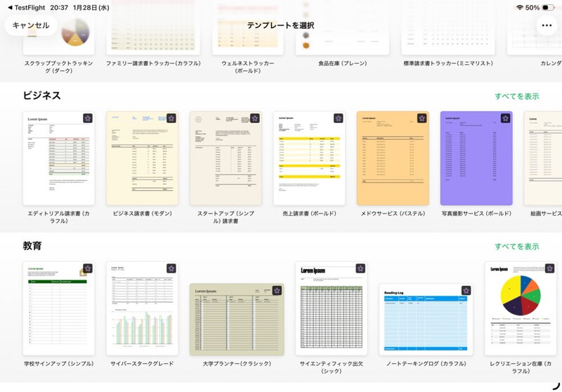The height and width of the screenshot is (392, 562).
Task: Open the メドウサービス (パステル) orange template
Action: click(393, 158)
